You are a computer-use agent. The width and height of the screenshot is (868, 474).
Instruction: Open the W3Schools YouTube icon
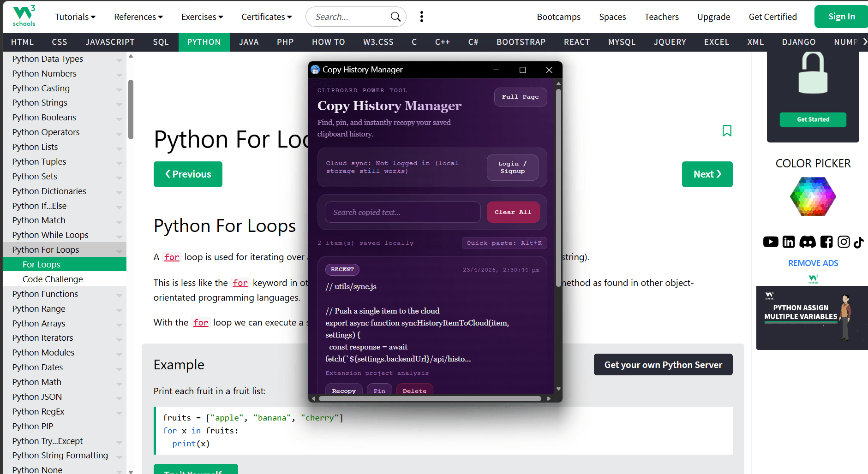(771, 242)
